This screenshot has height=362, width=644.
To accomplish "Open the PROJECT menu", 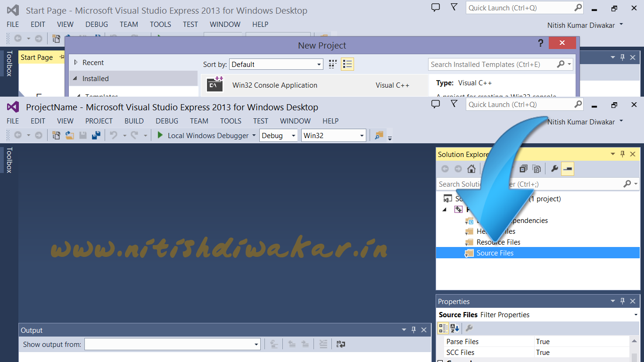I will pyautogui.click(x=99, y=121).
